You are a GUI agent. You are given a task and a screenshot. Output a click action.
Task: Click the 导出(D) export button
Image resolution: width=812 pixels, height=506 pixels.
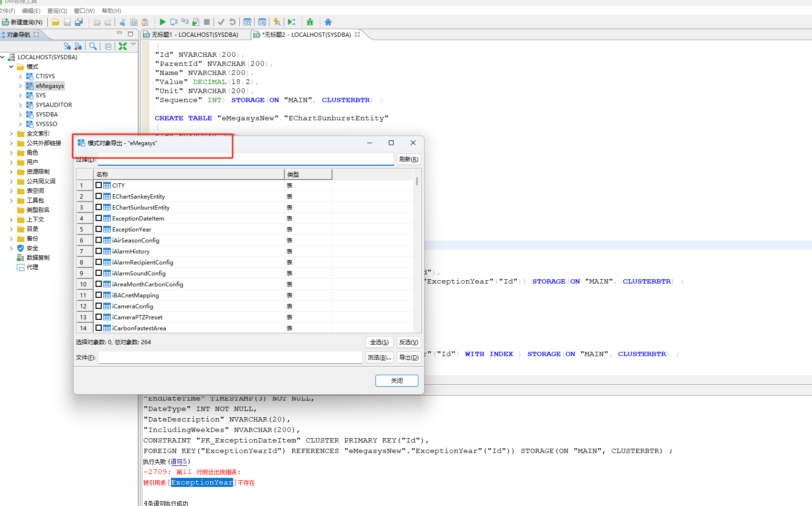pos(409,358)
